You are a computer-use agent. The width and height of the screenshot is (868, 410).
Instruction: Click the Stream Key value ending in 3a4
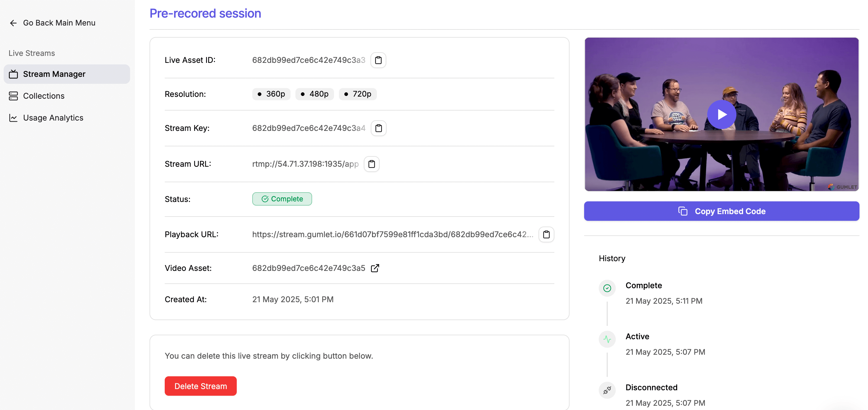(309, 128)
